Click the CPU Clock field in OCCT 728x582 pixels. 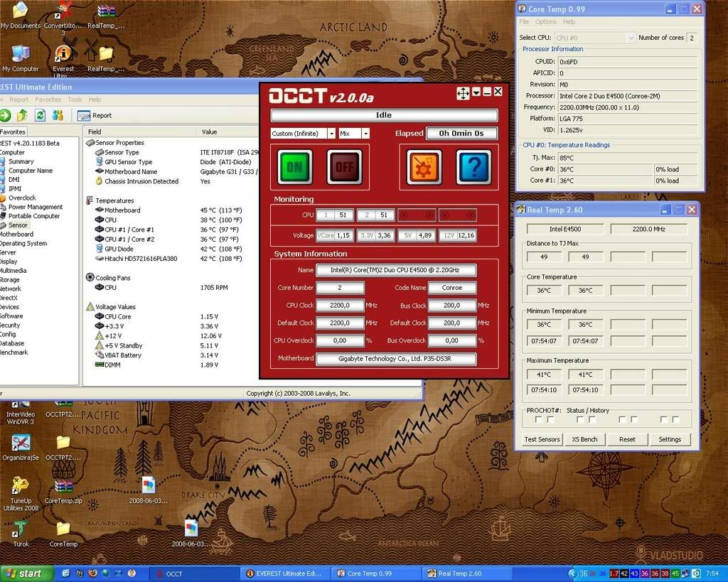(x=340, y=306)
